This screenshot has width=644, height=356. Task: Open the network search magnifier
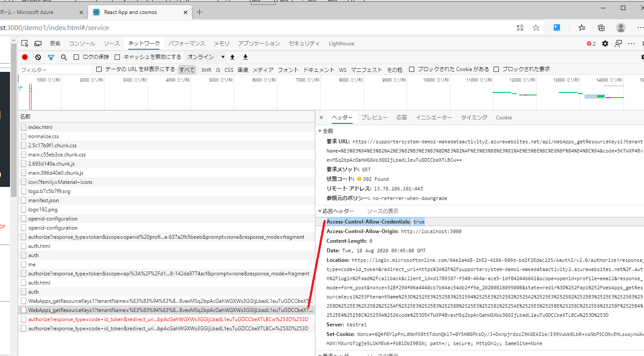[x=64, y=57]
